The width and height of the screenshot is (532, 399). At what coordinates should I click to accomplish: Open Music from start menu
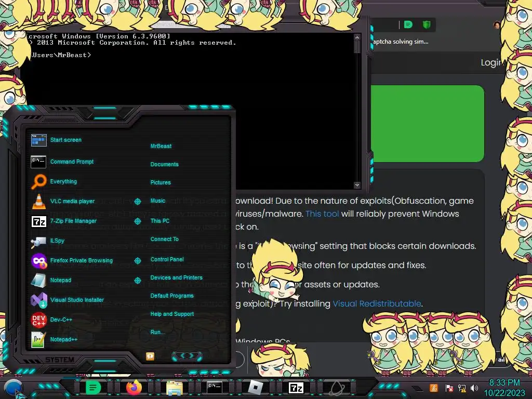[158, 201]
